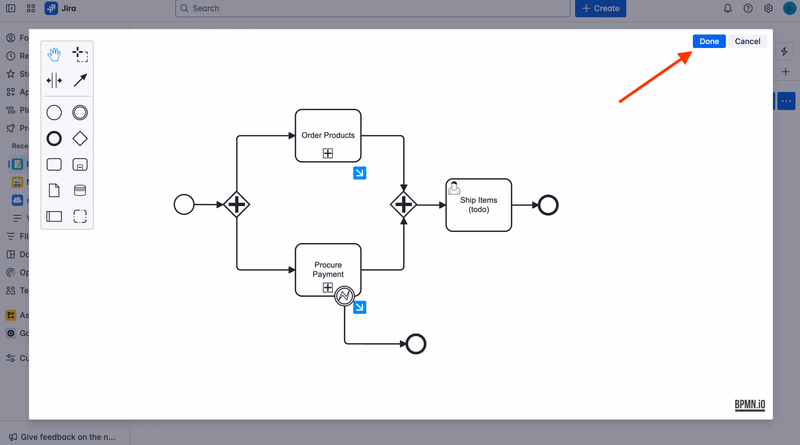Click the Jira search field
The width and height of the screenshot is (800, 445).
pyautogui.click(x=373, y=8)
